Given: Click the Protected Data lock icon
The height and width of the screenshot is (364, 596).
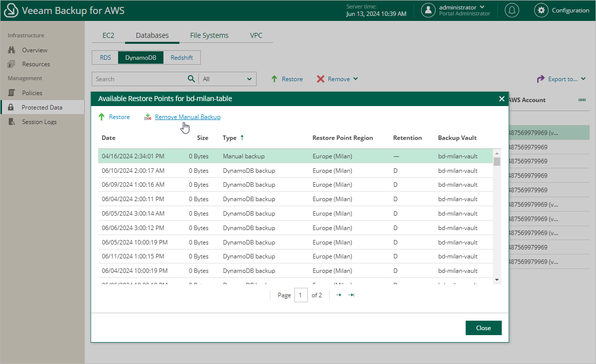Looking at the screenshot, I should (x=11, y=107).
